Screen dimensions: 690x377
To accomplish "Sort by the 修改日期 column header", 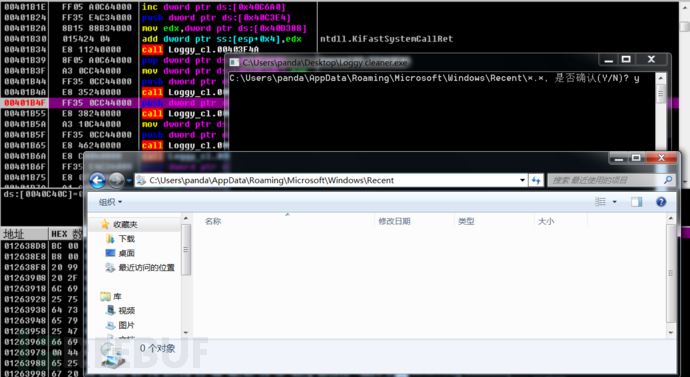I will coord(394,221).
